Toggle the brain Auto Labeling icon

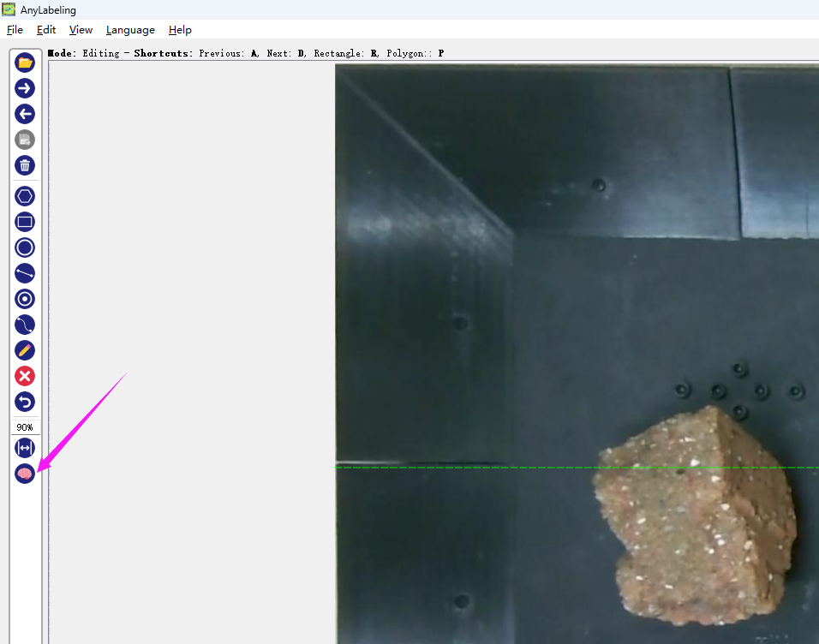25,473
